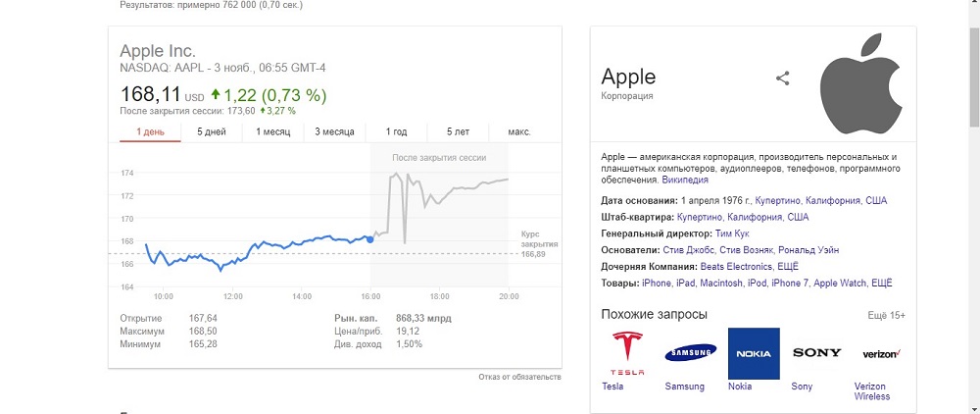
Task: Open the Tesla logo thumbnail
Action: pyautogui.click(x=627, y=353)
